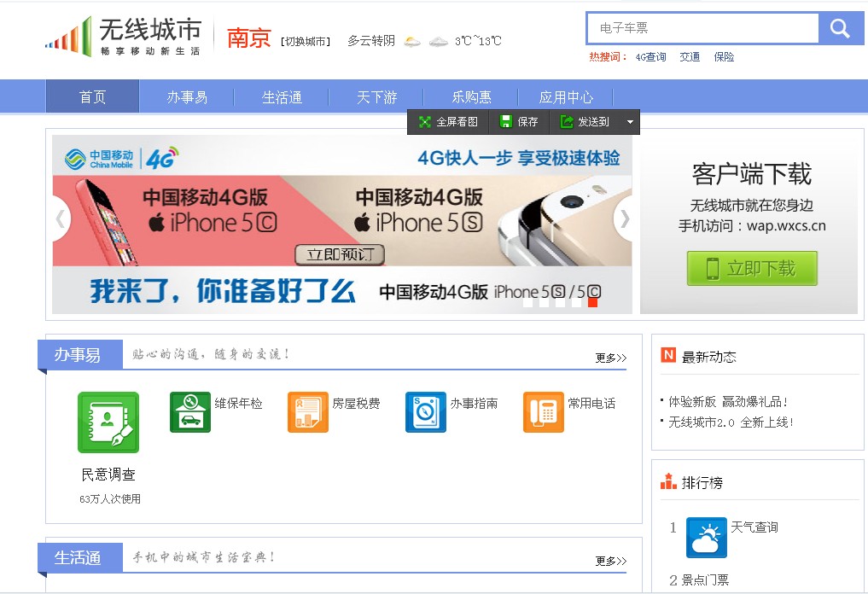Click the 办事指南 text label
The image size is (868, 594).
click(474, 403)
